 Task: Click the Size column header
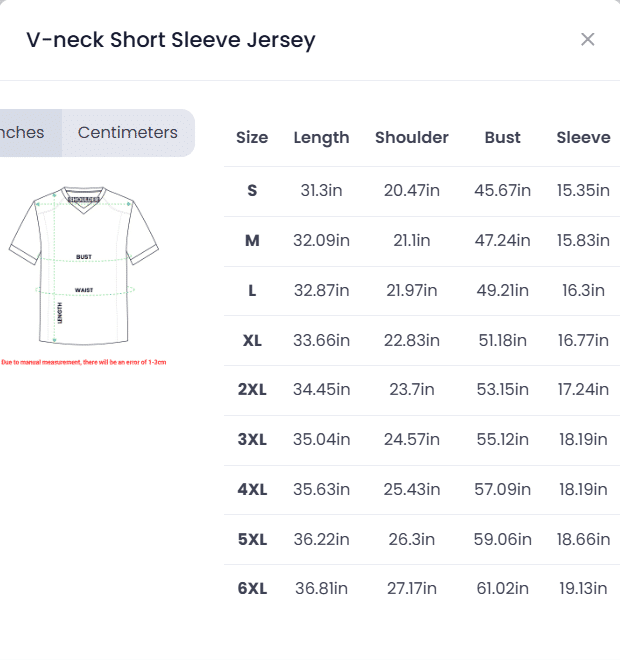[x=252, y=138]
